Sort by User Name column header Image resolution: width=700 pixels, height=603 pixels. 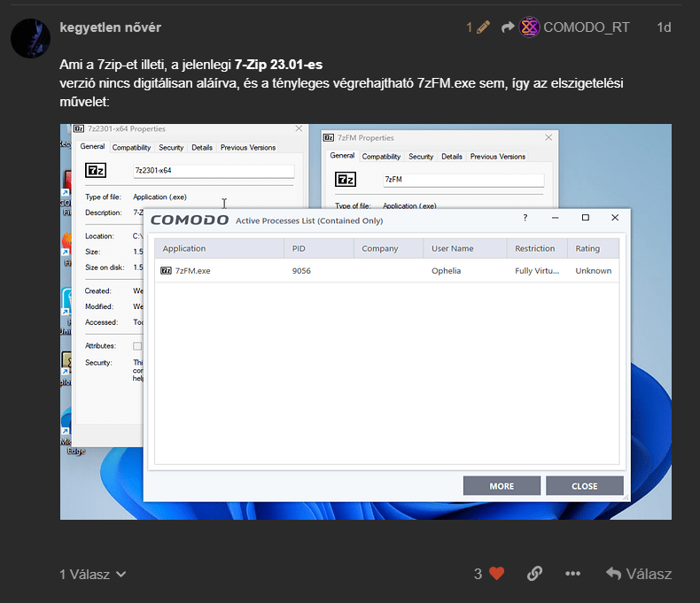pyautogui.click(x=465, y=249)
